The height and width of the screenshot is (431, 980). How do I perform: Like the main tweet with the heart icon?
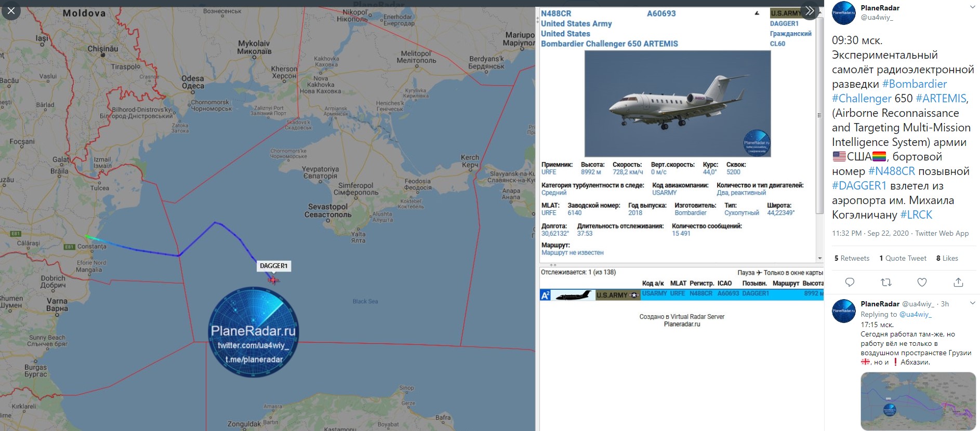(922, 282)
